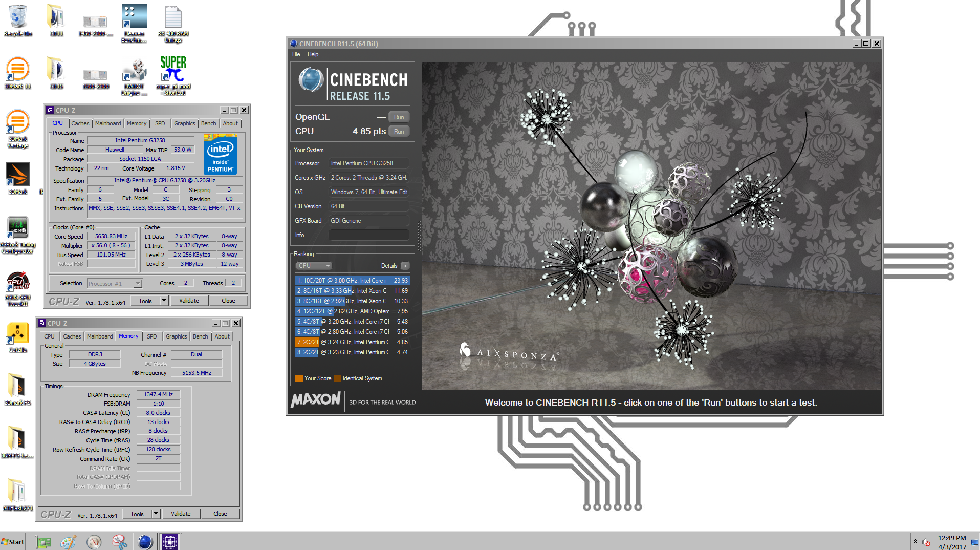
Task: Open ASRock Timing Configurator icon
Action: tap(18, 236)
